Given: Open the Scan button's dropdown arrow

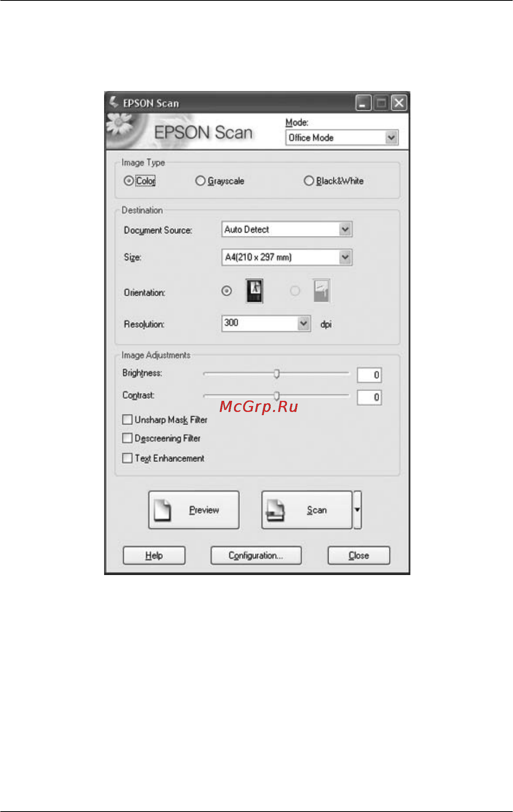Looking at the screenshot, I should pos(358,510).
